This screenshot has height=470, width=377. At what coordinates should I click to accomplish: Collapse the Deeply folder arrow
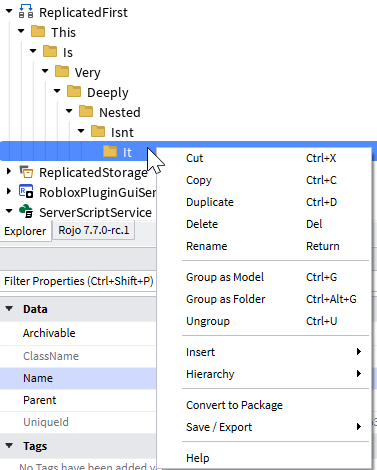pos(57,91)
